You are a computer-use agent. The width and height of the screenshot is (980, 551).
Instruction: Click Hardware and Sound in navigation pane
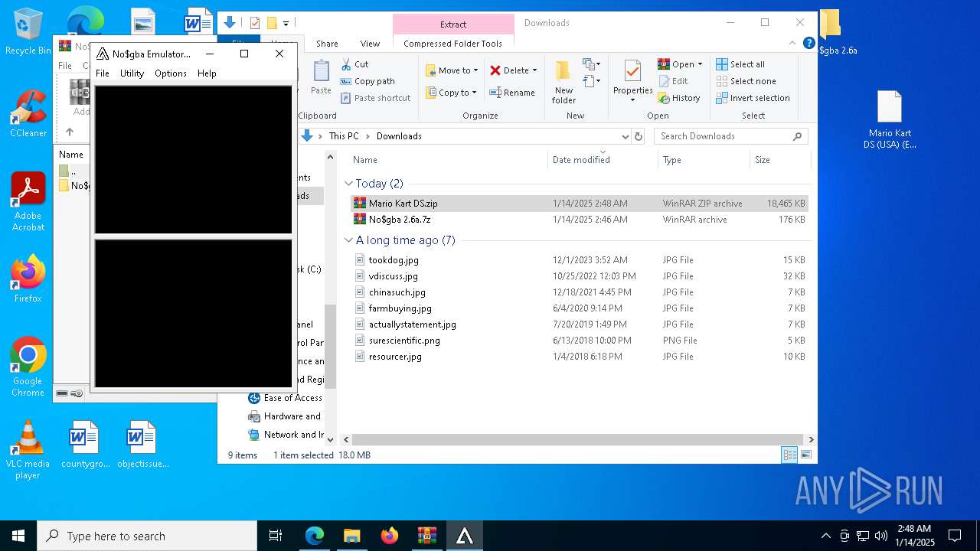(284, 416)
